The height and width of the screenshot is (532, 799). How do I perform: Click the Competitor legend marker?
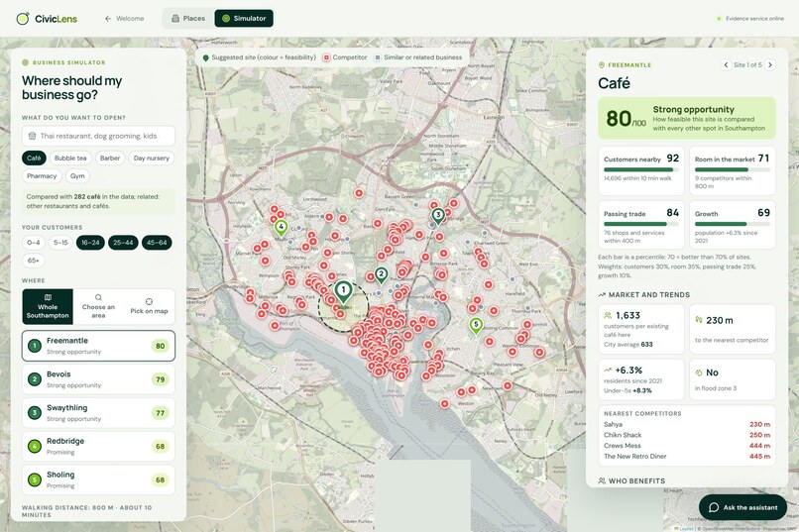coord(326,57)
